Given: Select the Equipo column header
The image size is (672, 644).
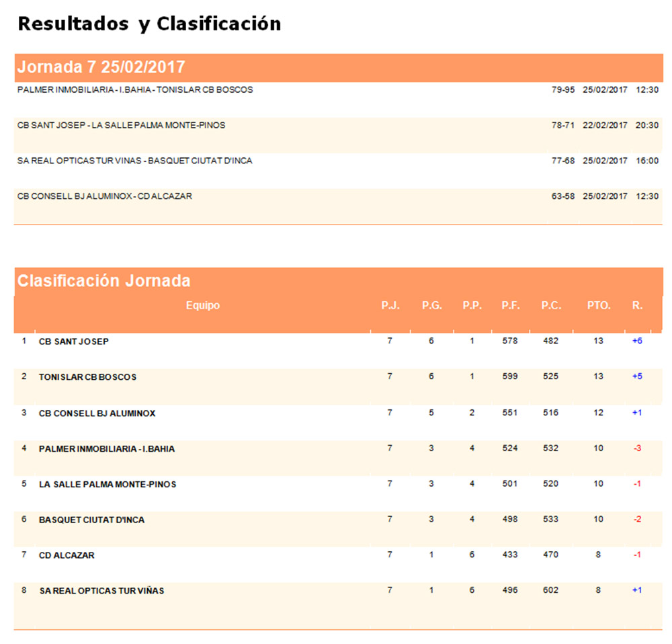Looking at the screenshot, I should 203,305.
